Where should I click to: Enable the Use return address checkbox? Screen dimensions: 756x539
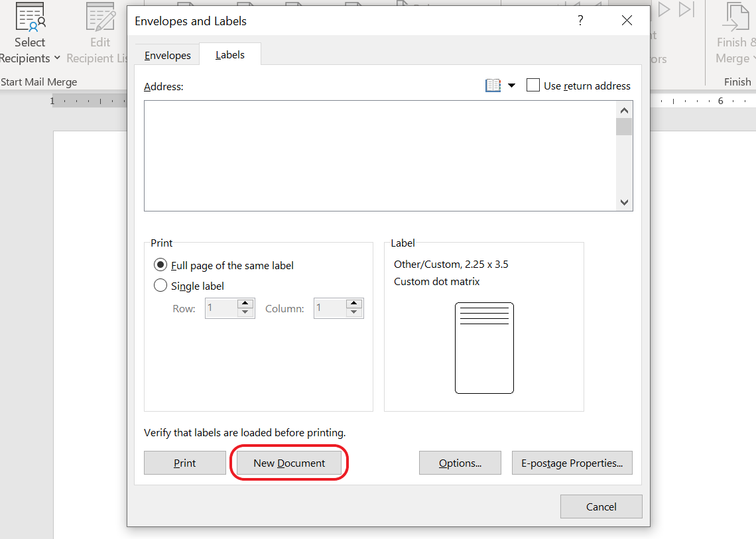point(533,86)
